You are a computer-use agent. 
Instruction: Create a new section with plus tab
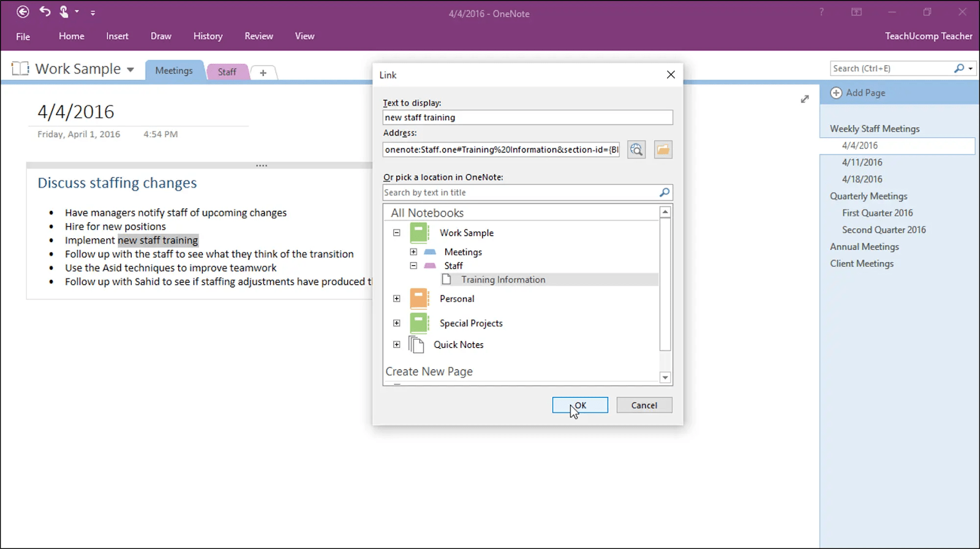[263, 72]
